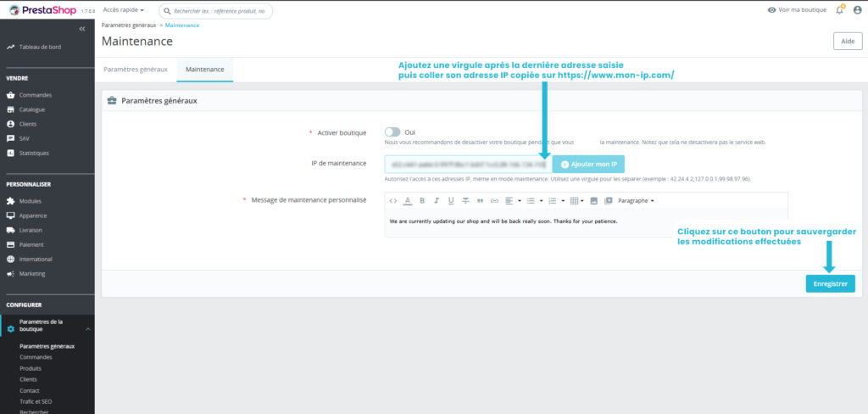Open the Paramètres généraux submenu item
This screenshot has height=414, width=868.
pos(47,346)
